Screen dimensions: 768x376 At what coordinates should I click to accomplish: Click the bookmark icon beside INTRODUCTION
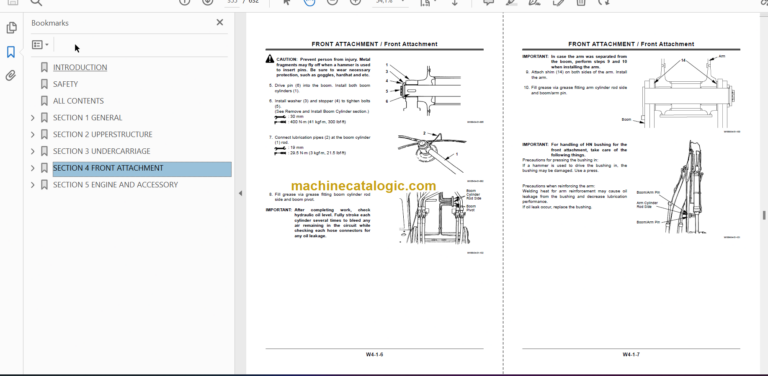coord(44,68)
